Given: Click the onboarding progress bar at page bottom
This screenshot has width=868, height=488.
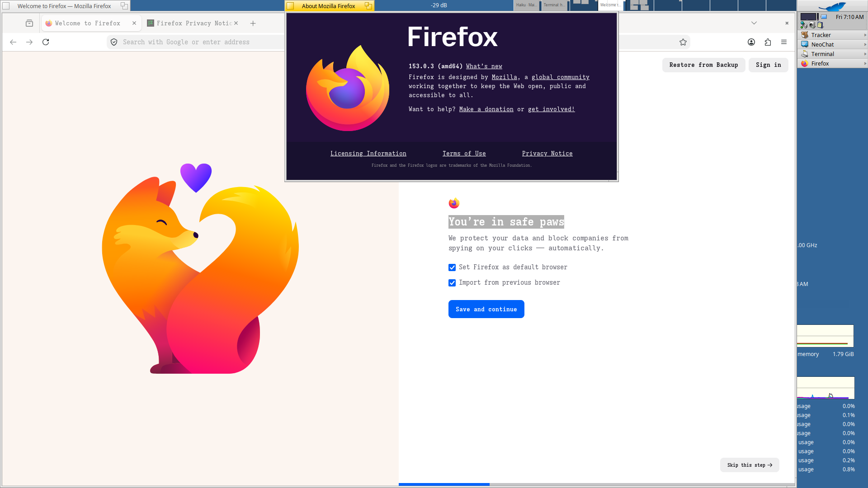Looking at the screenshot, I should pos(596,484).
